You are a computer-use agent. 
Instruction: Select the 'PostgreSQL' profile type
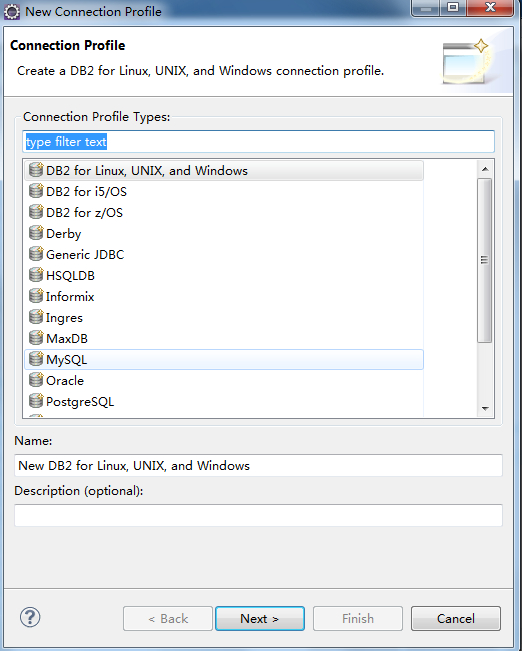pyautogui.click(x=224, y=402)
